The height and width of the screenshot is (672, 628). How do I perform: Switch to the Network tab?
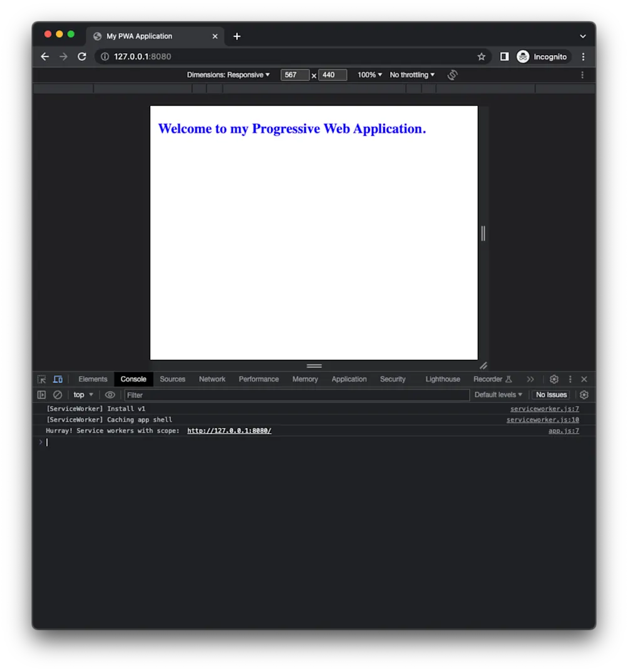point(212,379)
